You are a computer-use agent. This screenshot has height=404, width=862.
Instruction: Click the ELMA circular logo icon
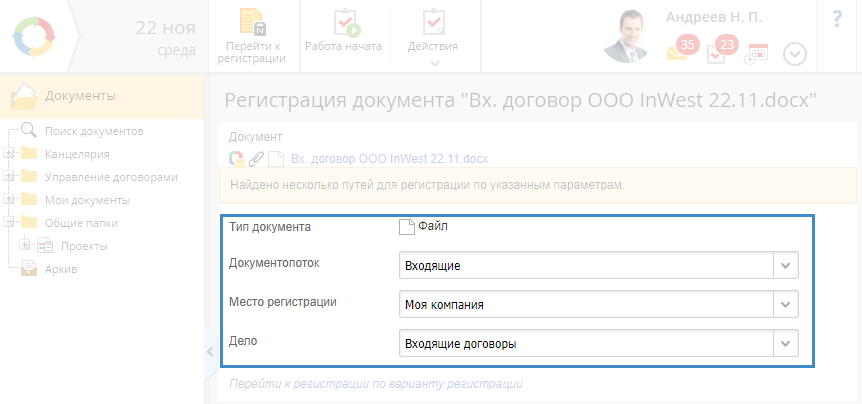[x=36, y=37]
